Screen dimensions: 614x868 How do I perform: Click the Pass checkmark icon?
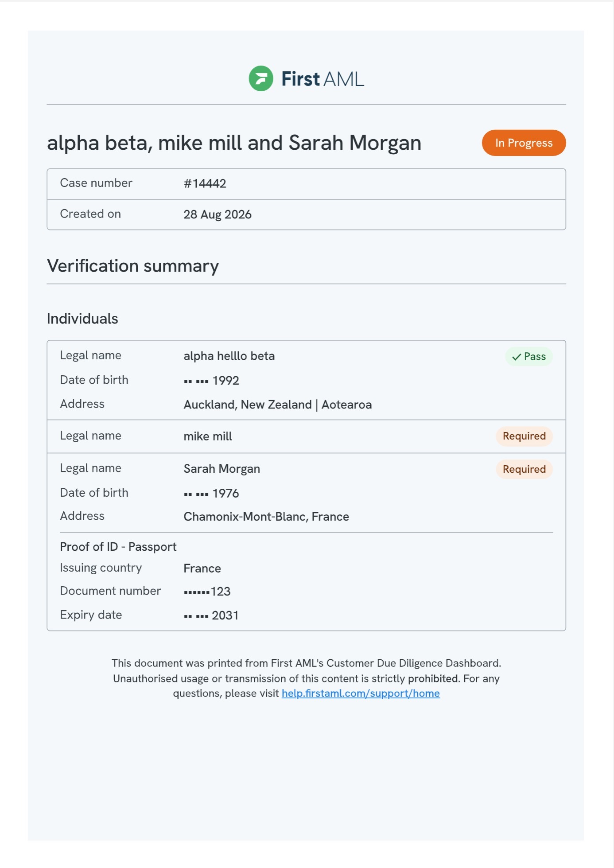tap(516, 357)
